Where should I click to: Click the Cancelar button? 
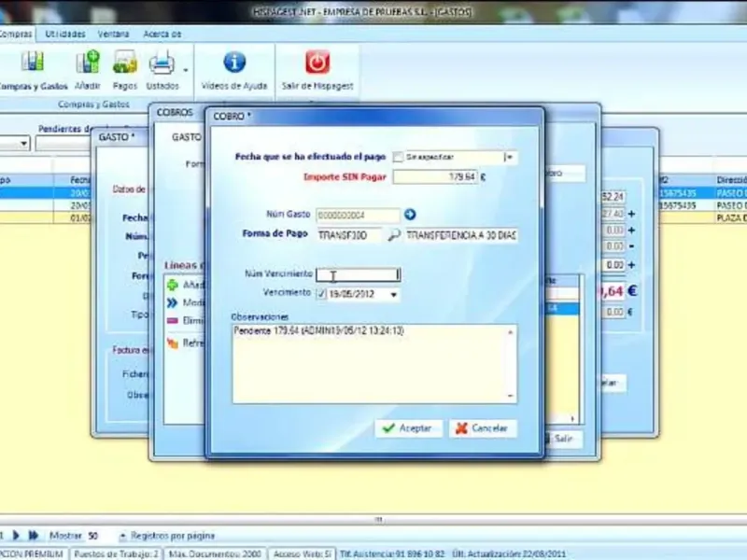click(483, 428)
